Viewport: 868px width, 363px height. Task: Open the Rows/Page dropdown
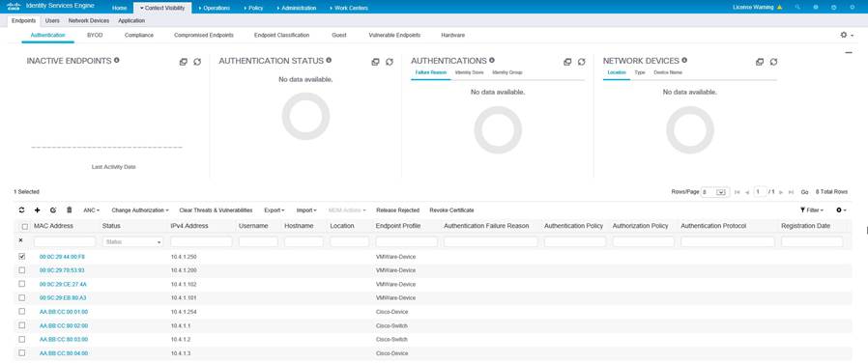coord(713,192)
